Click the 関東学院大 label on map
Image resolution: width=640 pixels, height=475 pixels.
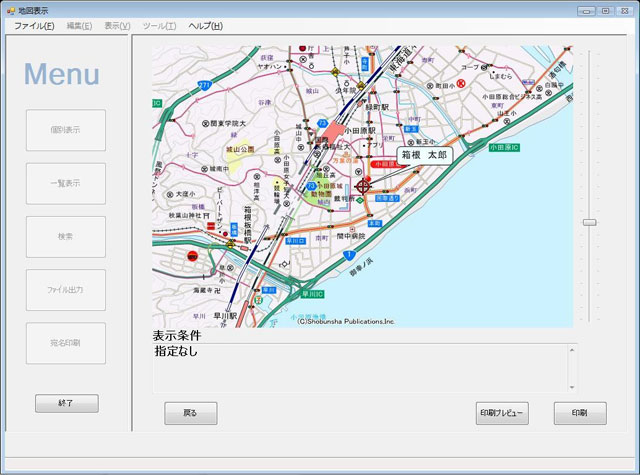(x=228, y=123)
